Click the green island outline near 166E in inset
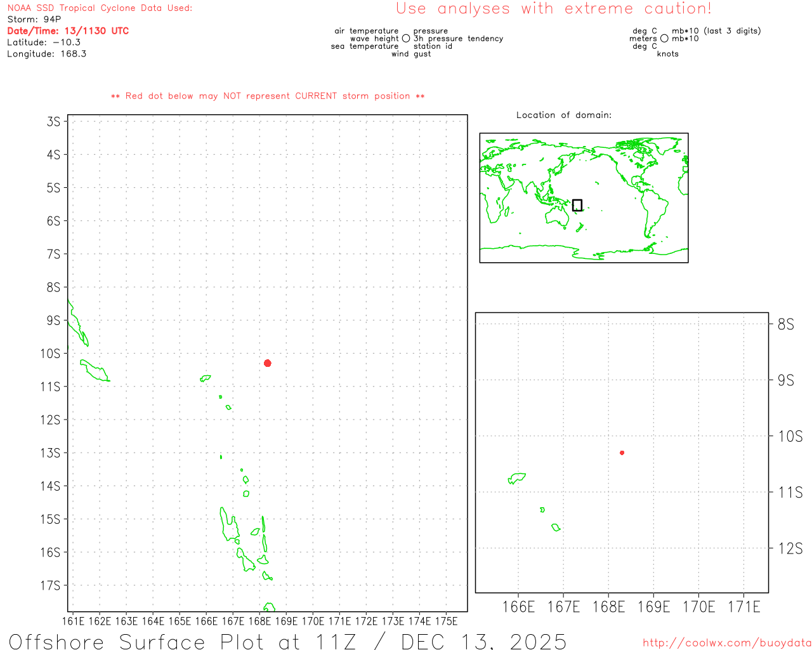812x650 pixels. click(517, 478)
